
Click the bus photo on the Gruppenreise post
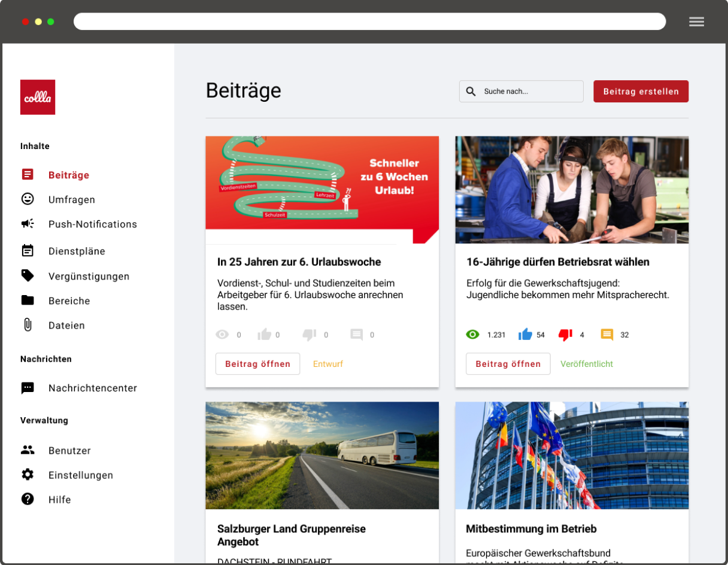322,455
